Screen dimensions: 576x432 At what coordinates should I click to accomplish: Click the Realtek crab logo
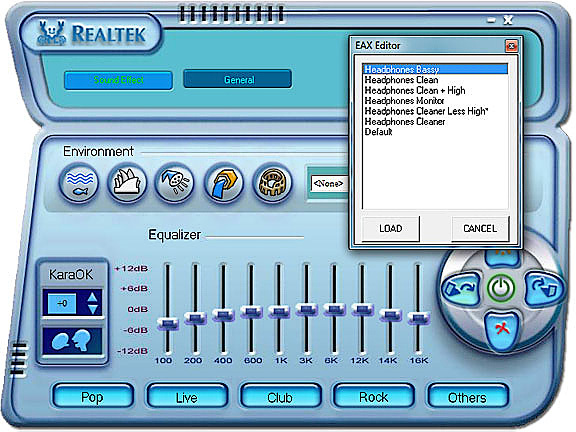51,33
